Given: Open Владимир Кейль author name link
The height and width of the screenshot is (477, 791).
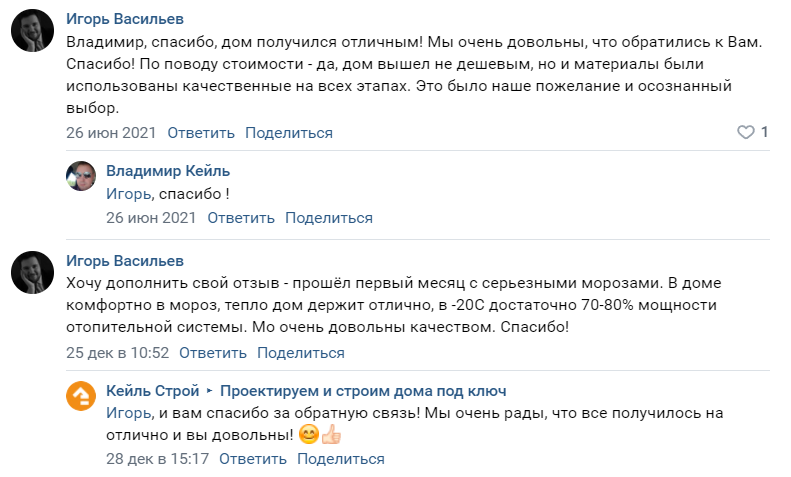Looking at the screenshot, I should (x=168, y=171).
